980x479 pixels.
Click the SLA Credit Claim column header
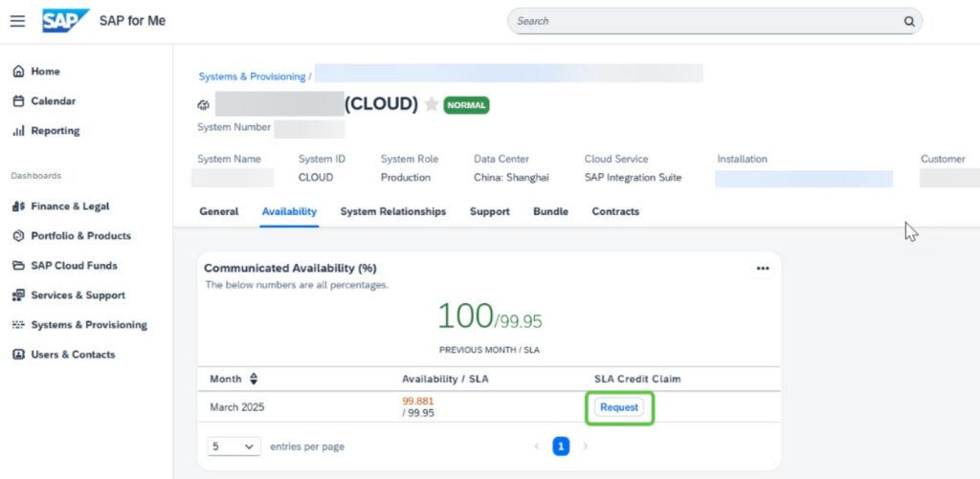click(637, 379)
